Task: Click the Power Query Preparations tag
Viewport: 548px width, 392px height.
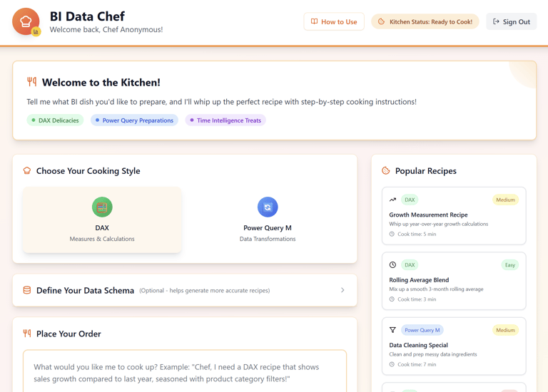Action: click(x=135, y=120)
